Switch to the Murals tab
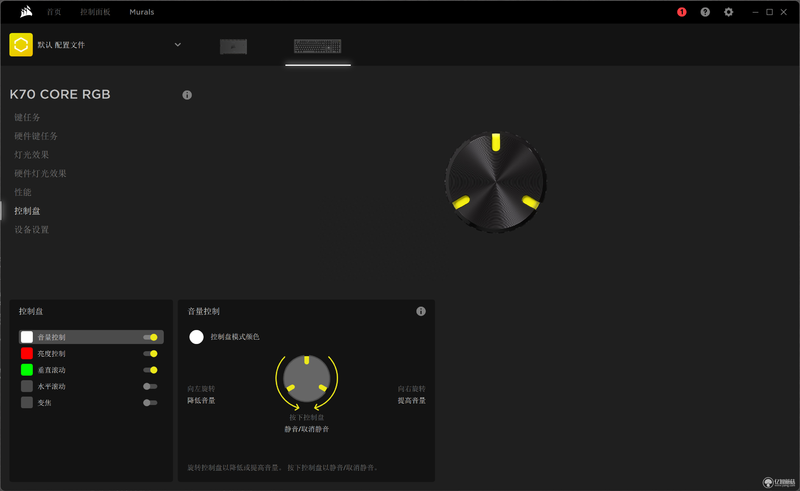This screenshot has height=491, width=800. (142, 12)
